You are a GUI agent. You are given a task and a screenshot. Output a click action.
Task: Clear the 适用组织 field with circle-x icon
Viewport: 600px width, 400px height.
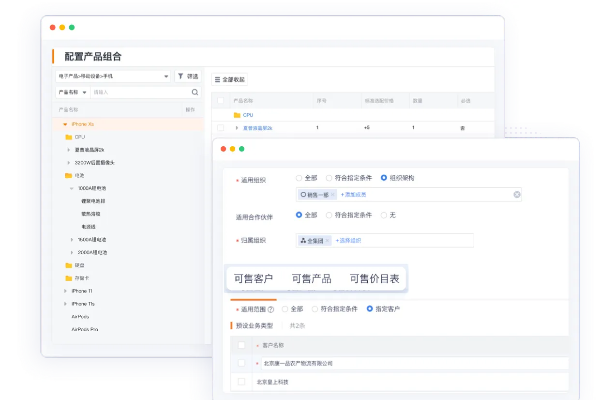517,194
